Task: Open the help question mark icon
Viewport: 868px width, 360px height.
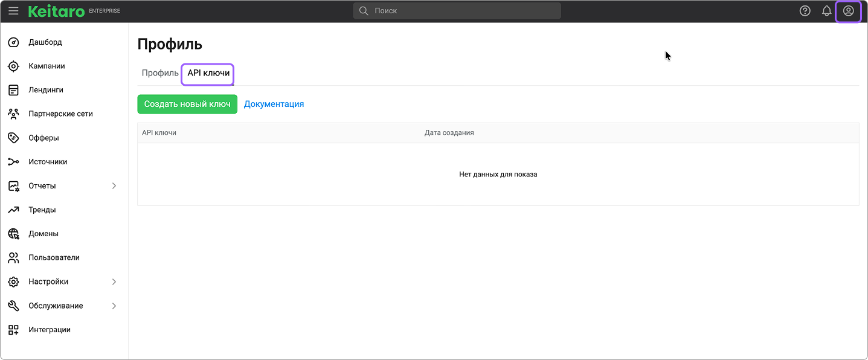Action: coord(805,11)
